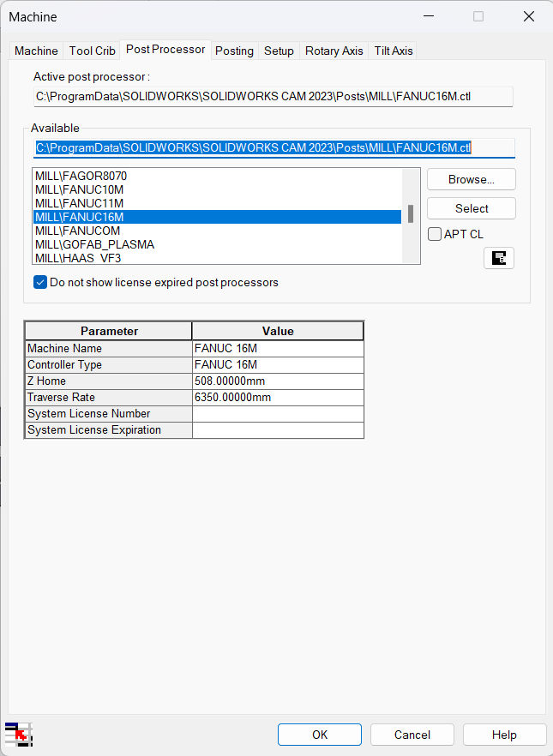Click the Value column header
553x756 pixels.
click(278, 331)
